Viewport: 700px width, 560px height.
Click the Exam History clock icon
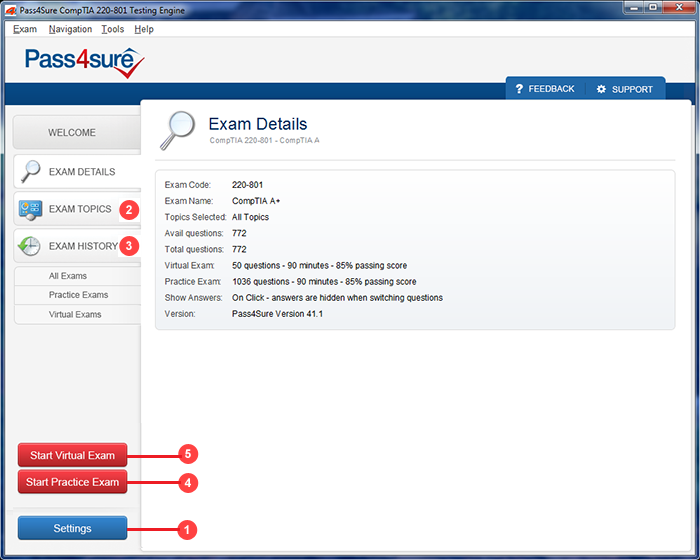[30, 246]
